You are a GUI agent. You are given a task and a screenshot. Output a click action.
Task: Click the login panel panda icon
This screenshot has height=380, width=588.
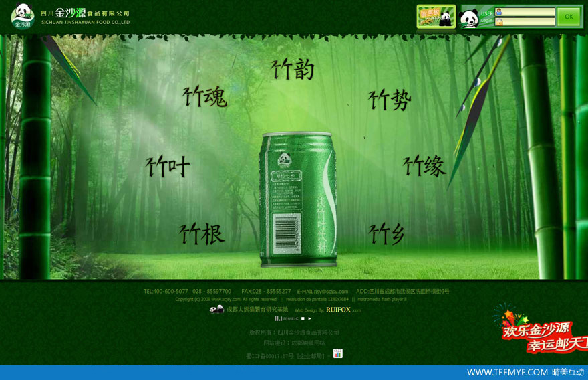469,19
